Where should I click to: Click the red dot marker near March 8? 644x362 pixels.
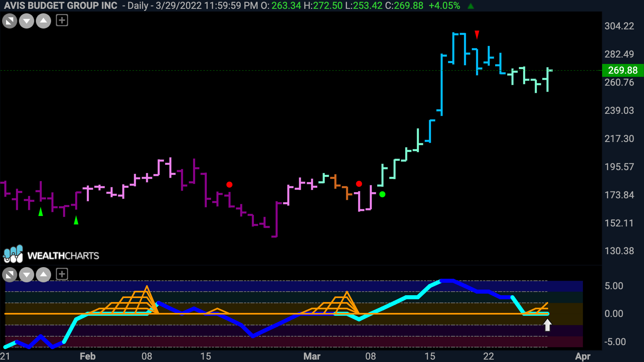coord(359,184)
